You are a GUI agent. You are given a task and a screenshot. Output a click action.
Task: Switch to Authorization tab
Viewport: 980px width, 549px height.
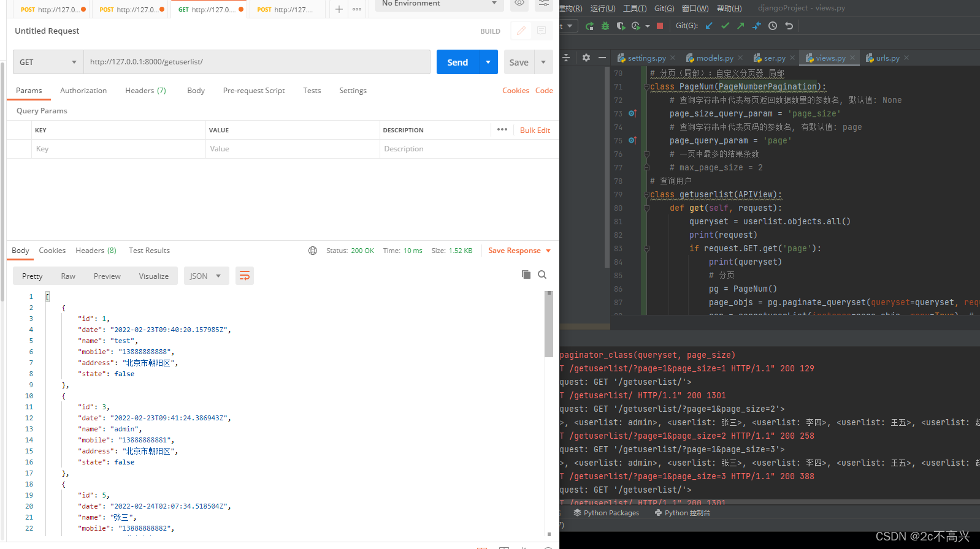(83, 90)
